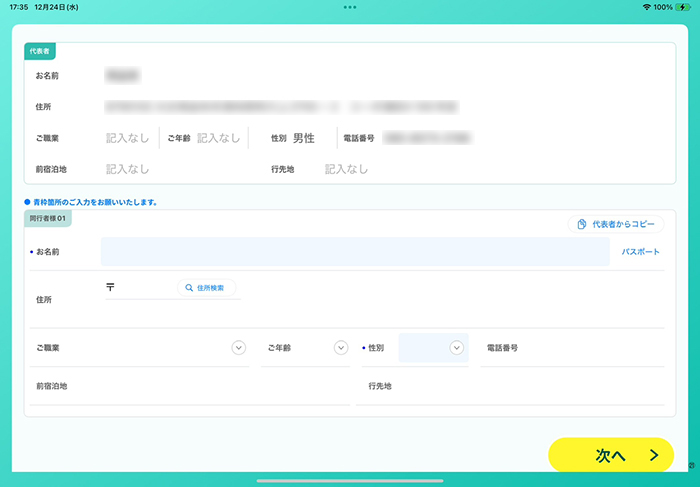Viewport: 700px width, 487px height.
Task: Tap the arrow on the 次へ button
Action: [x=654, y=455]
